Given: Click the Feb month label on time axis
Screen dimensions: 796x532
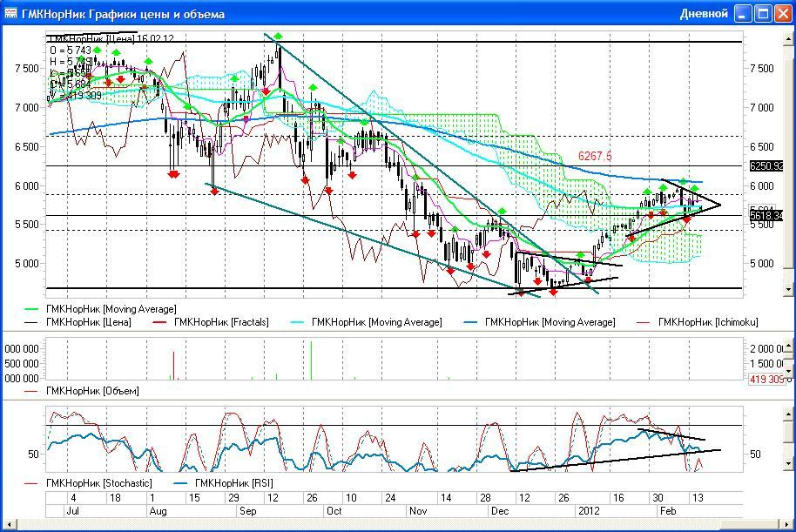Looking at the screenshot, I should point(668,511).
